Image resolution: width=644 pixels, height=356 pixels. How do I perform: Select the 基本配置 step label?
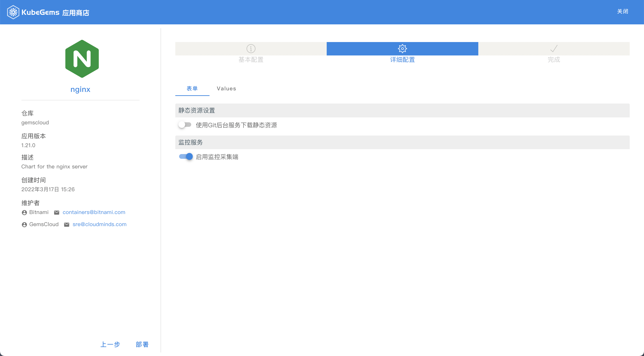(x=251, y=59)
